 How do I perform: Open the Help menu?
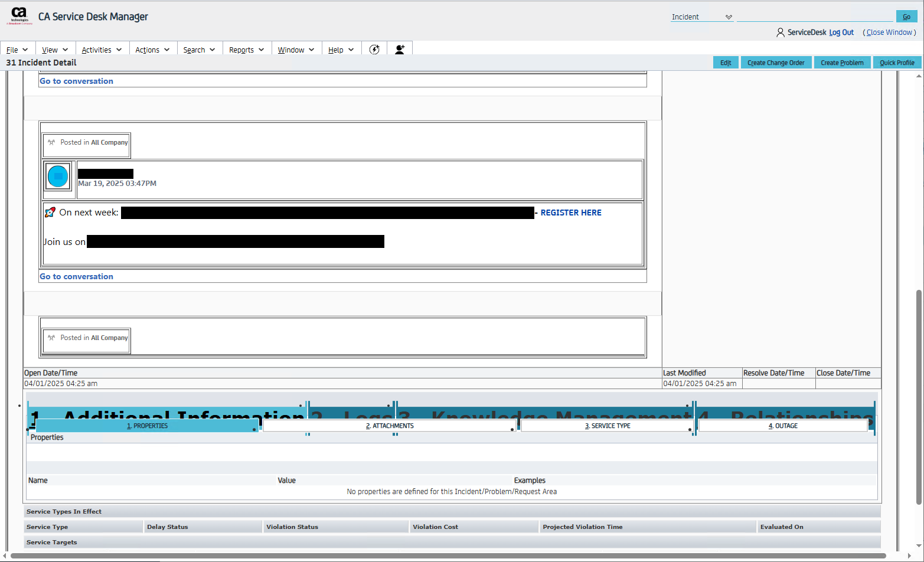341,50
